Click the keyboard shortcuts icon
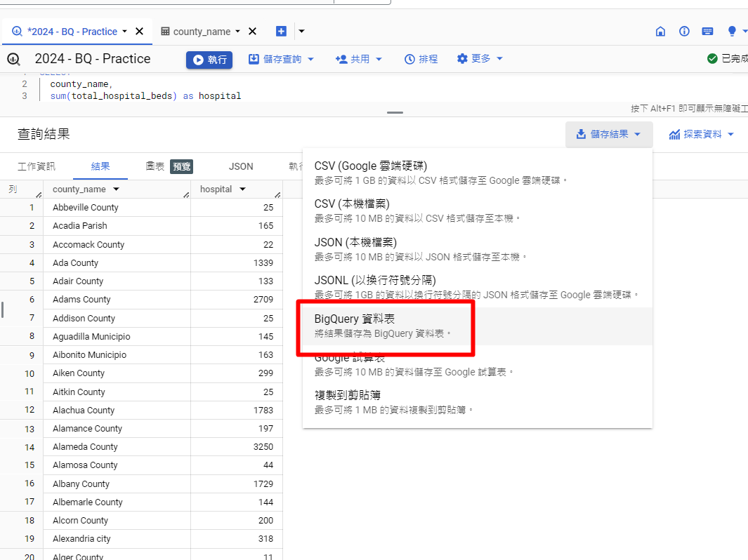Screen dimensions: 748x560 pos(707,32)
